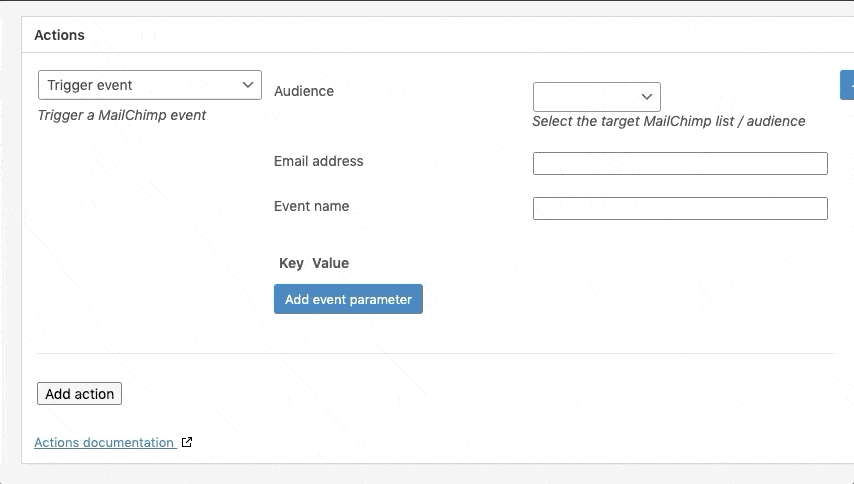854x484 pixels.
Task: Click the horizontal divider above Add action
Action: click(435, 353)
